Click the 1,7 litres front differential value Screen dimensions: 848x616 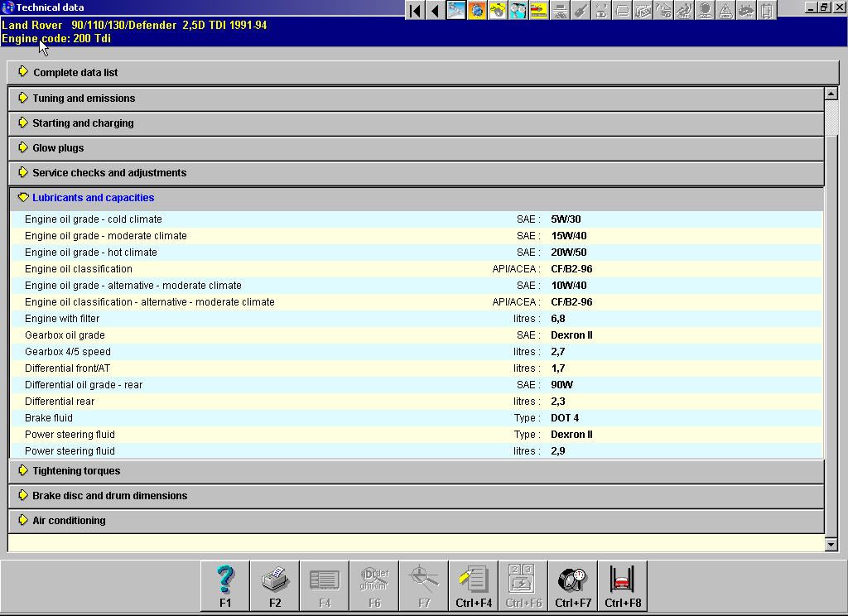pos(558,368)
